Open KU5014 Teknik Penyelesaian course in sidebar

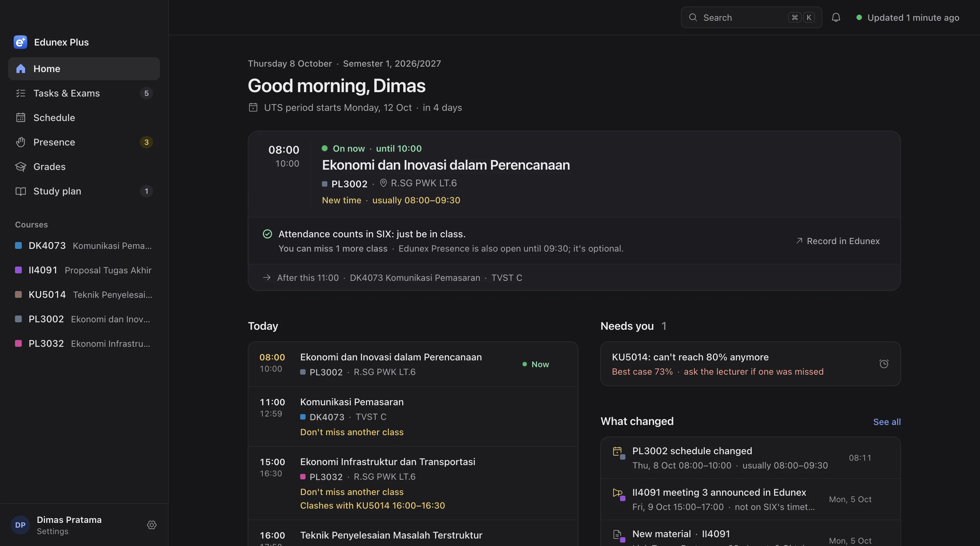(84, 295)
